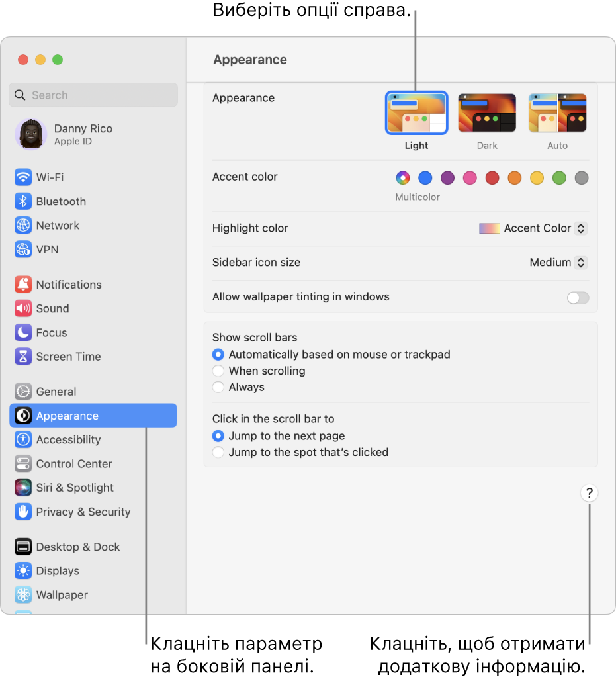This screenshot has width=616, height=681.
Task: Click the Notifications bell icon
Action: pyautogui.click(x=23, y=285)
